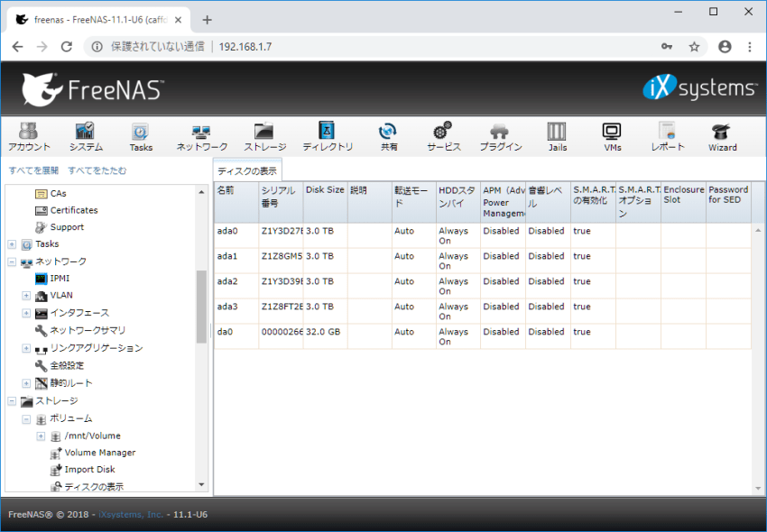Sort by the Enclosure Slot column header
Viewport: 767px width, 532px height.
[x=683, y=203]
